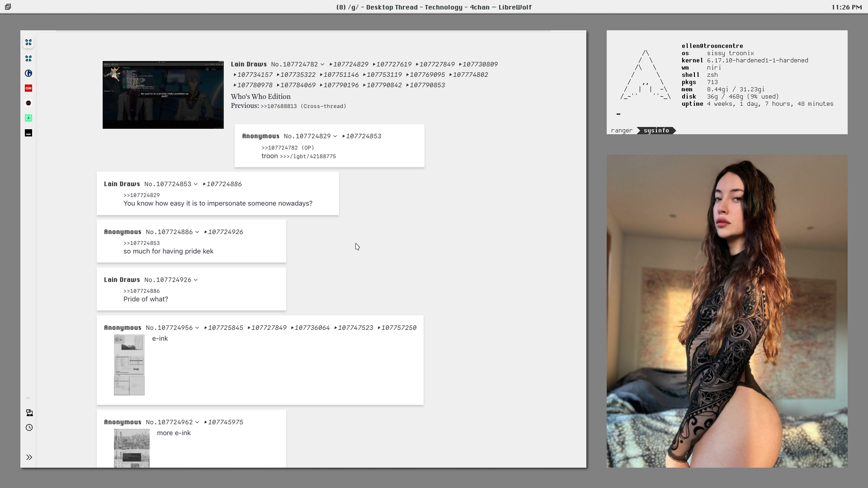Image resolution: width=868 pixels, height=488 pixels.
Task: Switch to the ranger terminal tab
Action: [x=621, y=131]
